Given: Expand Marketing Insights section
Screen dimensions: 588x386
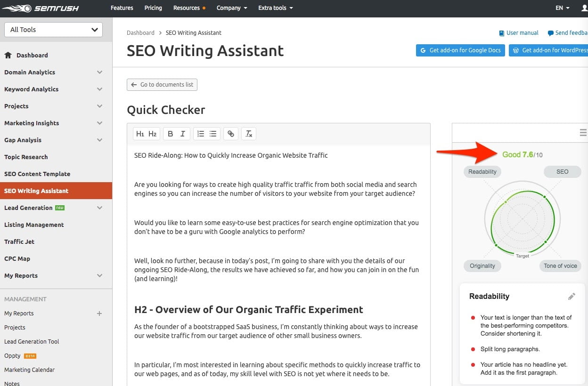Looking at the screenshot, I should [x=99, y=123].
